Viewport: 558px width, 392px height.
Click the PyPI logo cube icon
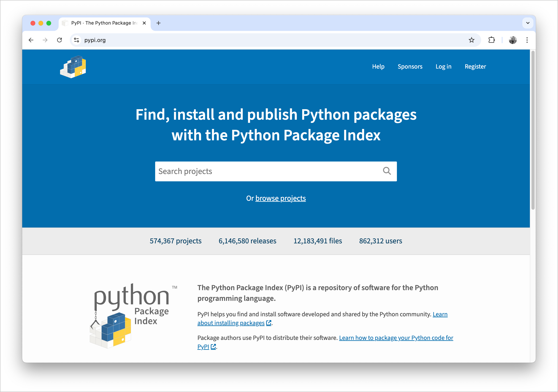coord(73,66)
